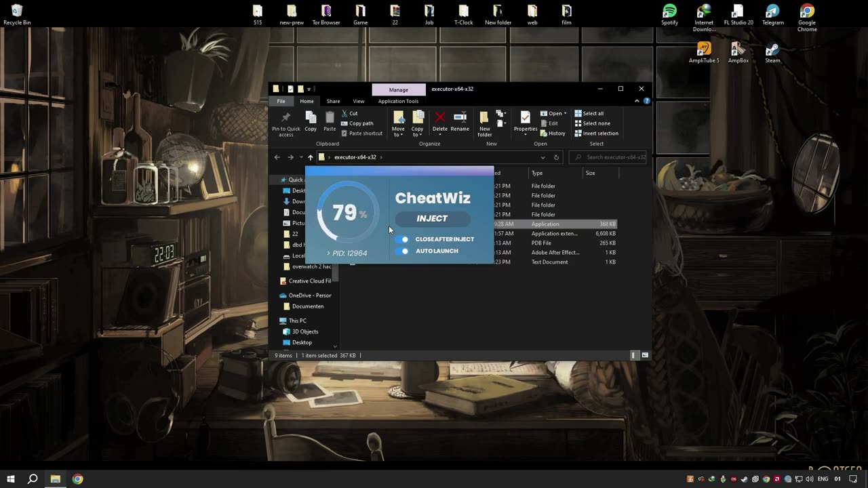Image resolution: width=868 pixels, height=488 pixels.
Task: Toggle the Close After Inject switch
Action: [x=403, y=239]
